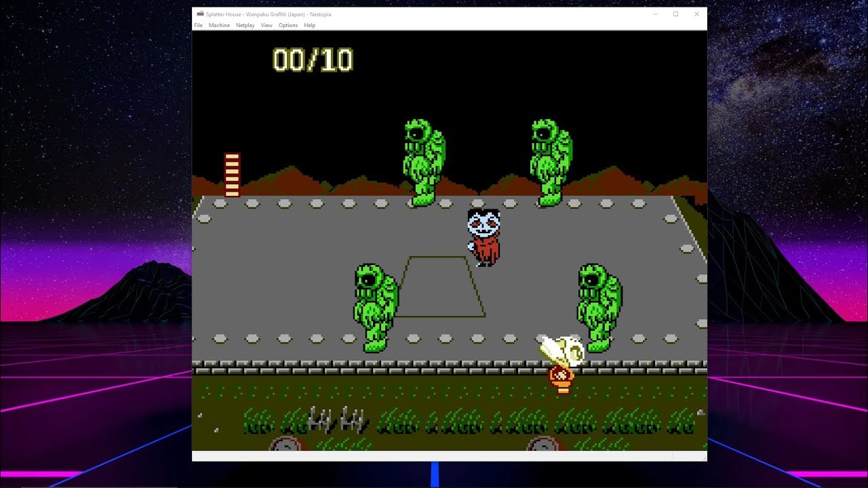Click the skull-headed player character

[562, 364]
